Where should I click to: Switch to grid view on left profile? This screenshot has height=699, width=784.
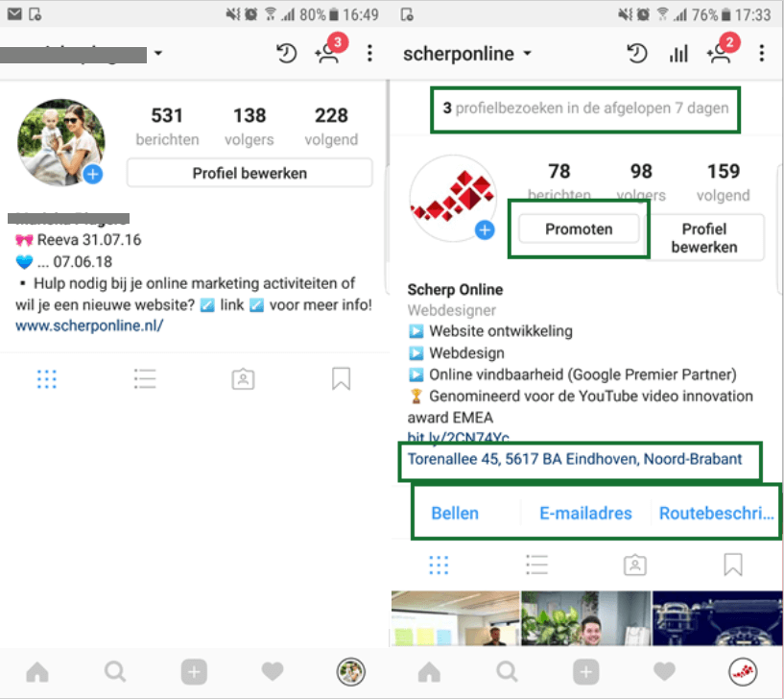pyautogui.click(x=46, y=378)
